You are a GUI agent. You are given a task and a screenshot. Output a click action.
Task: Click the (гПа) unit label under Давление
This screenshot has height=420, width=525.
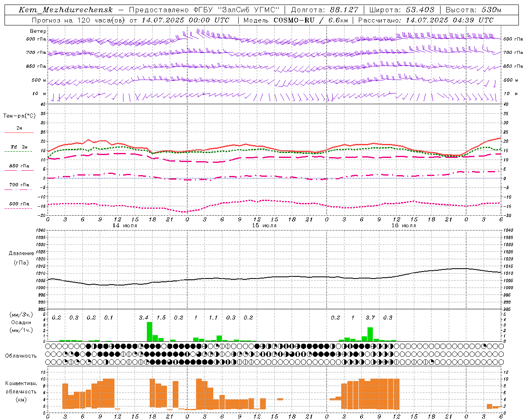point(21,262)
